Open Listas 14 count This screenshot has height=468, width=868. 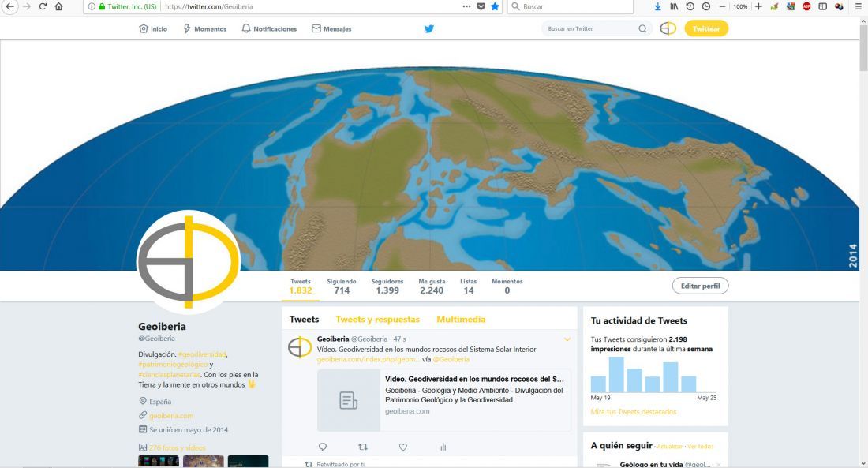coord(468,286)
